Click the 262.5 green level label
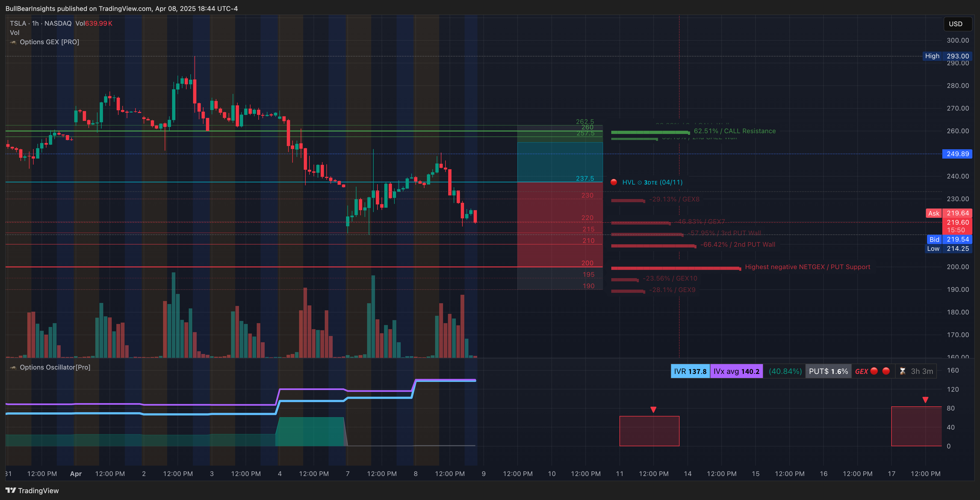Screen dimensions: 980x500 (x=585, y=122)
